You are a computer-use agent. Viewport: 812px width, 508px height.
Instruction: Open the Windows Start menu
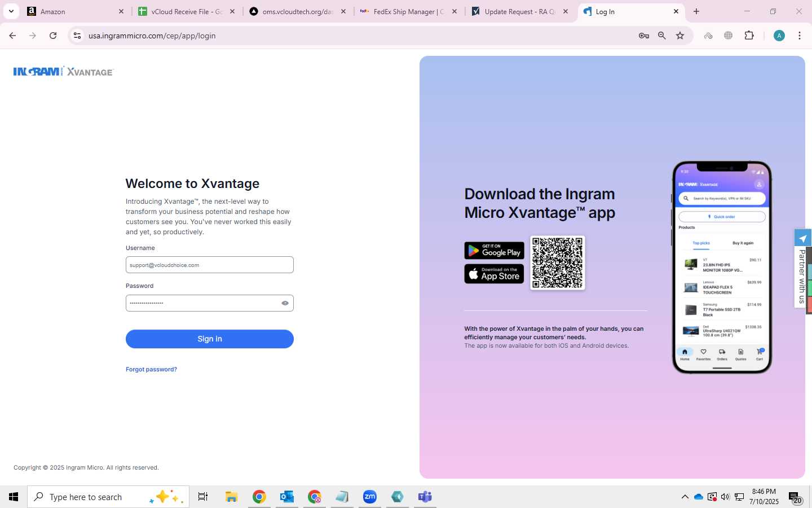pos(14,497)
